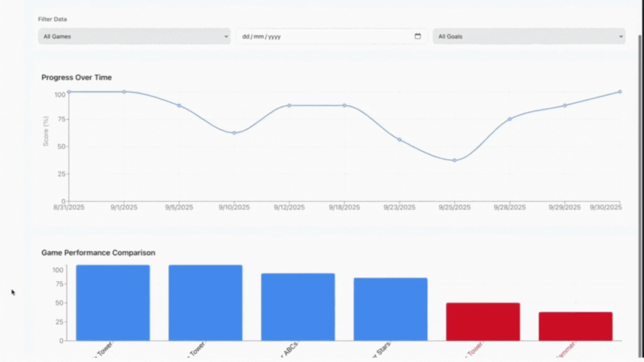Click the first blue bar in game comparison

(113, 302)
